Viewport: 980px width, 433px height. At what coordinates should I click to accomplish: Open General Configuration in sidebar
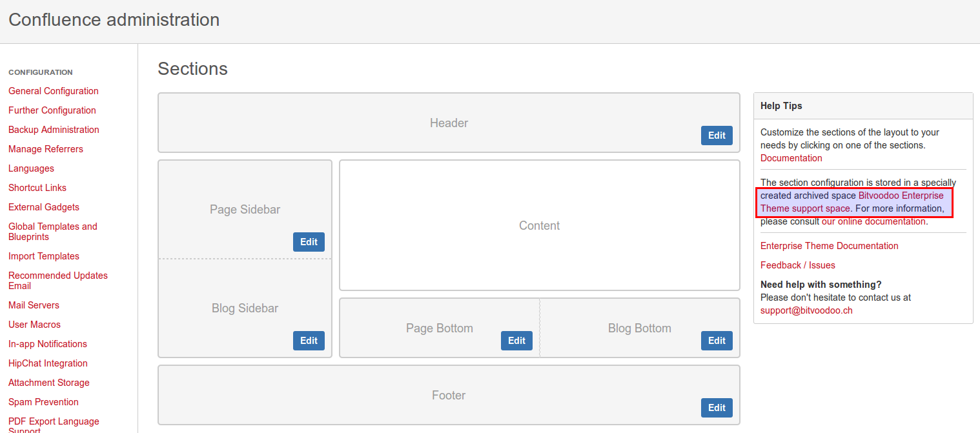tap(54, 91)
